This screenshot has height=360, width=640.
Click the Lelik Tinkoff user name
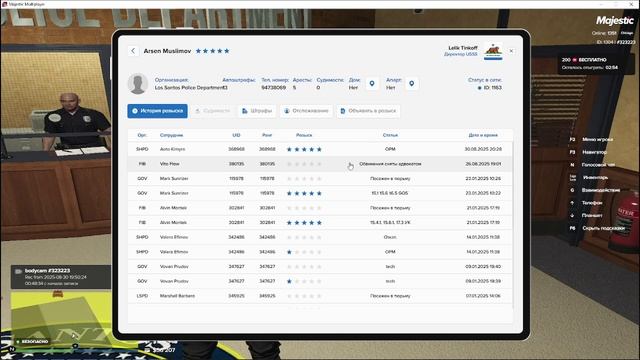[463, 48]
